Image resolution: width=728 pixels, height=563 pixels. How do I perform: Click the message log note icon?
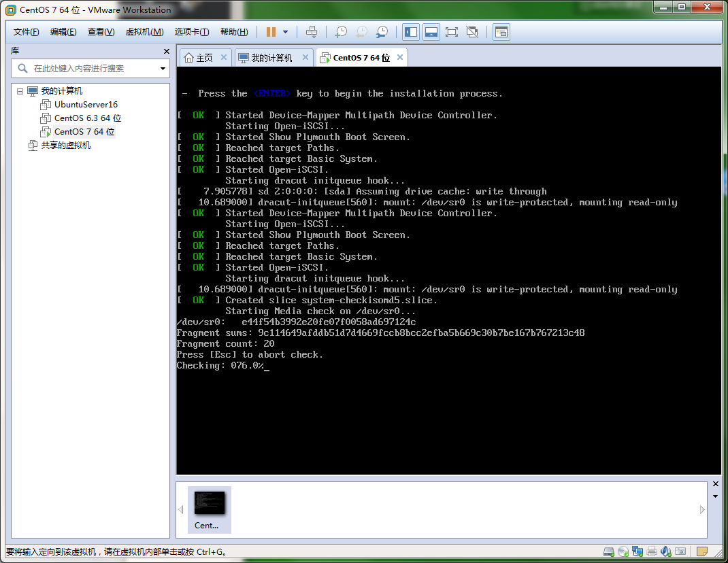[x=702, y=551]
